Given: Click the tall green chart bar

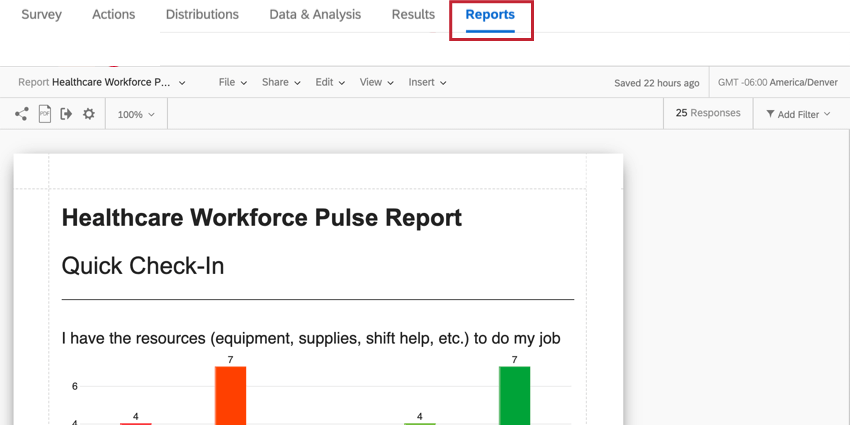Looking at the screenshot, I should click(x=514, y=395).
